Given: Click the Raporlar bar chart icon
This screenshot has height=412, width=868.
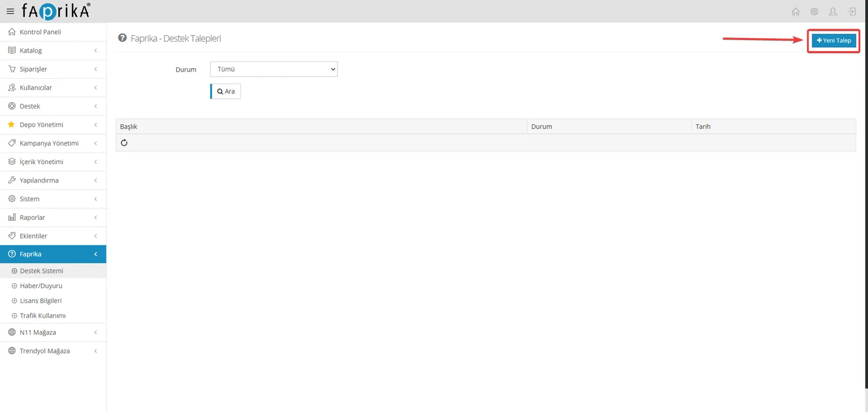Looking at the screenshot, I should [12, 217].
